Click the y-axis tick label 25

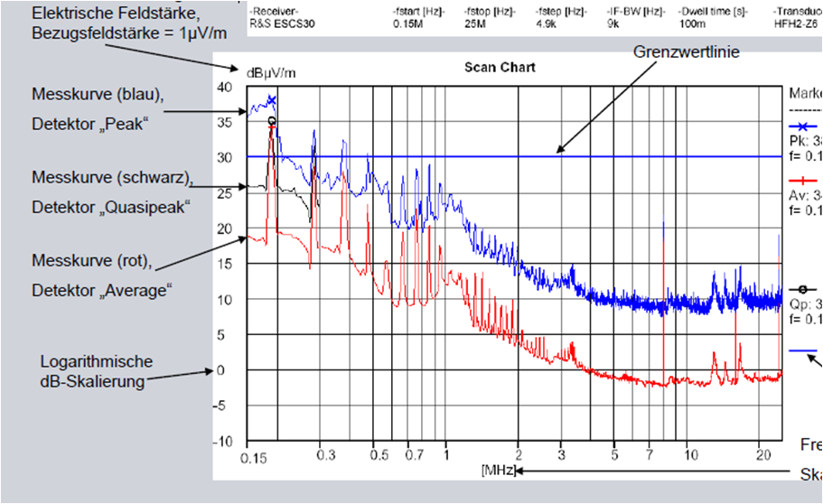coord(224,193)
